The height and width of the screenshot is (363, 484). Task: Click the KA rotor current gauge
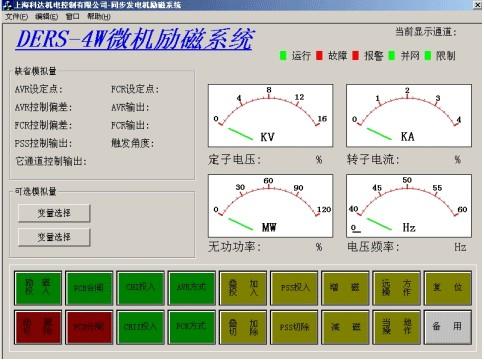pyautogui.click(x=409, y=116)
